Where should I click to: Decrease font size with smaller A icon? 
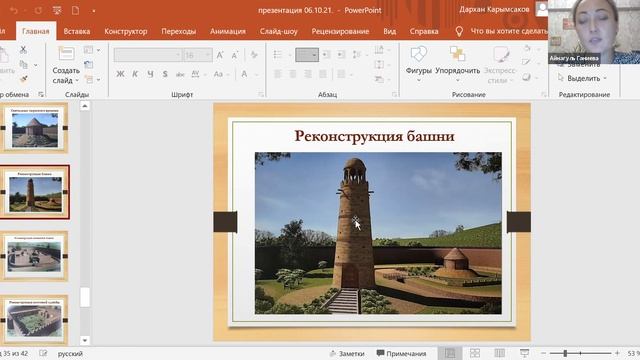pyautogui.click(x=235, y=55)
